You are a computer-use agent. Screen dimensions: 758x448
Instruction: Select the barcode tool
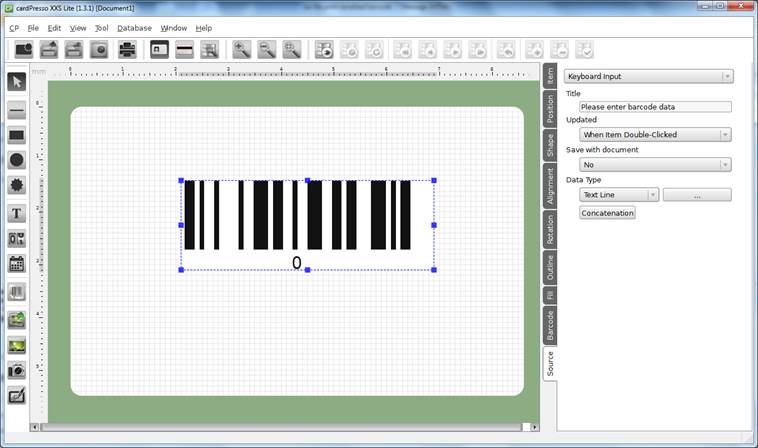16,292
